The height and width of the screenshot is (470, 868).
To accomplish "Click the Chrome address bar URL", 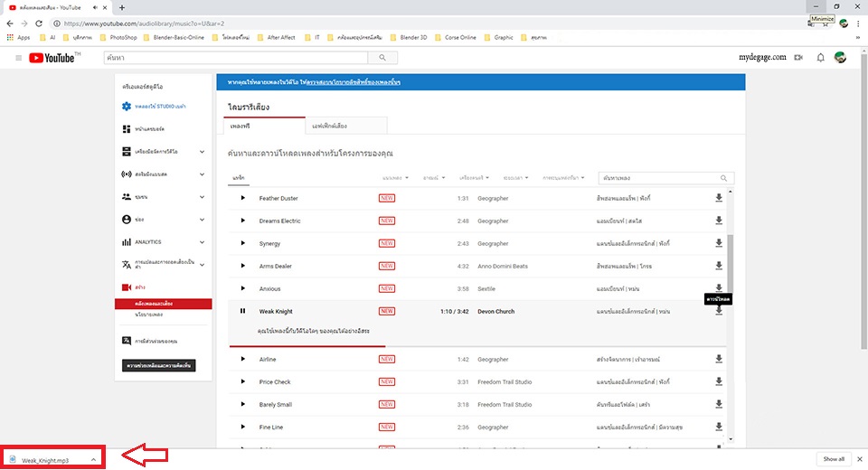I will coord(144,23).
